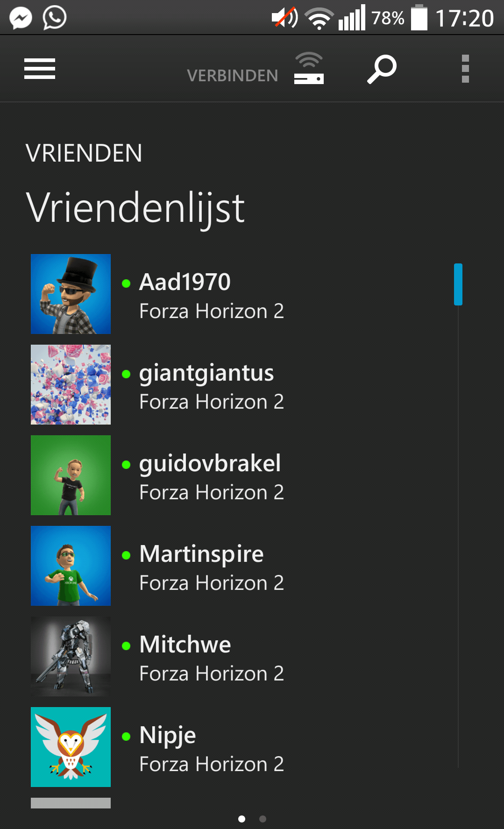
Task: Switch to second page indicator dot
Action: point(263,819)
